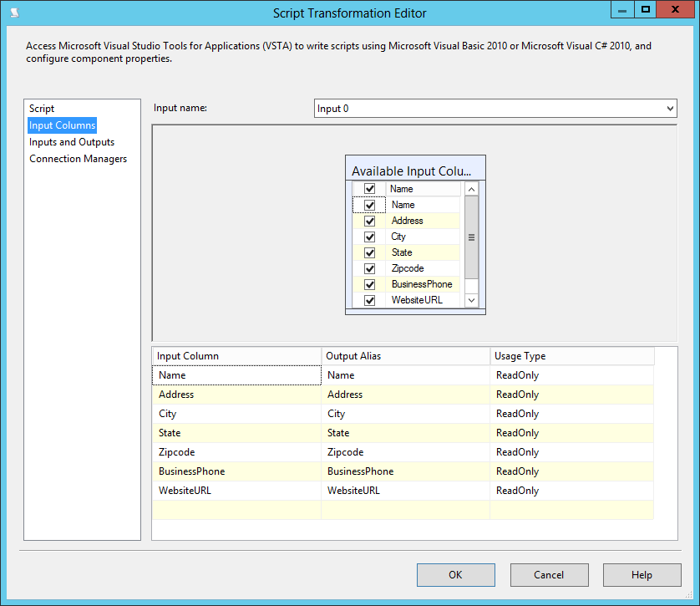
Task: Select Input Columns in the left pane
Action: click(x=62, y=125)
